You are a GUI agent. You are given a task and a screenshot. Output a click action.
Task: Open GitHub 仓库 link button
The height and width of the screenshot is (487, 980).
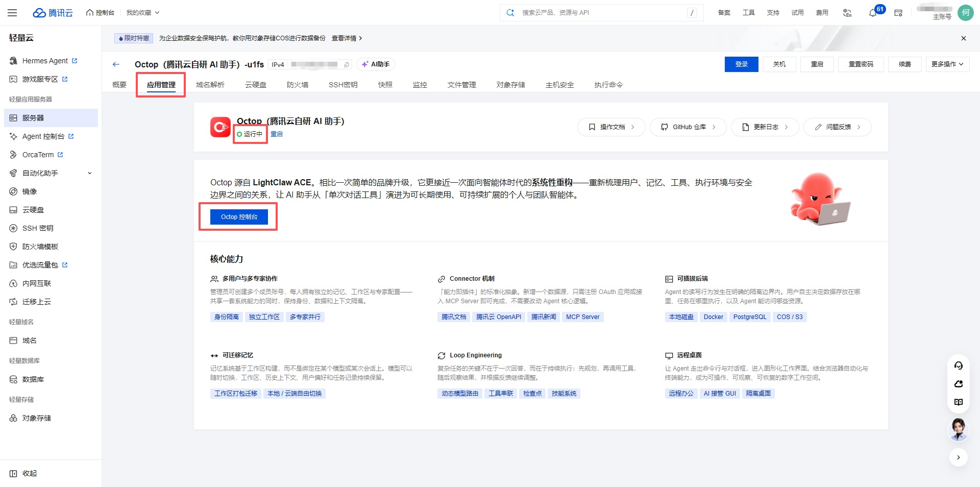tap(688, 127)
